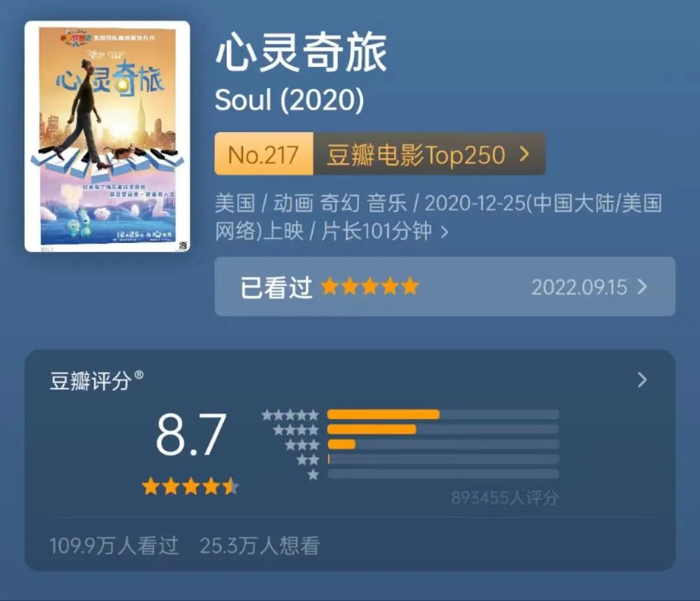Click the No.217 ranking badge
Screen dimensions: 700x601
[264, 154]
